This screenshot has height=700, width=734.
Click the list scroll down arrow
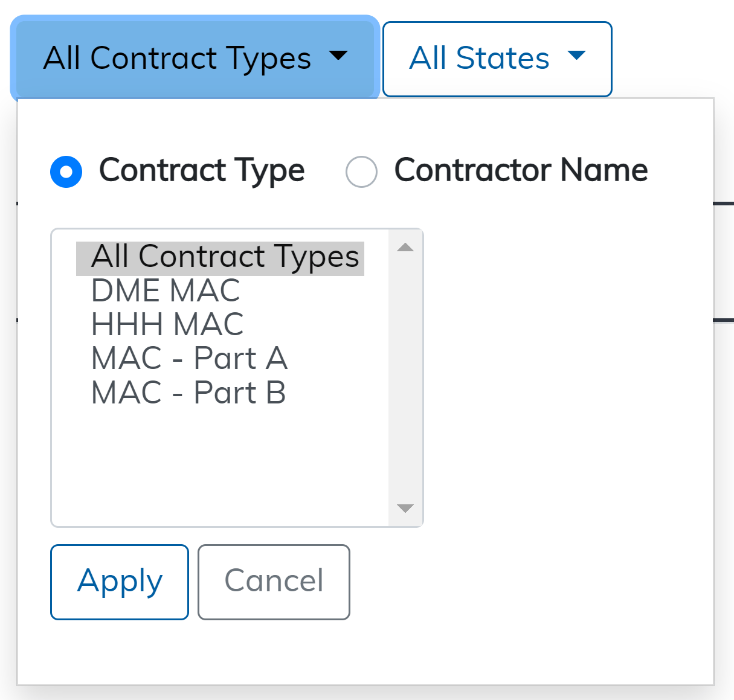(x=405, y=508)
